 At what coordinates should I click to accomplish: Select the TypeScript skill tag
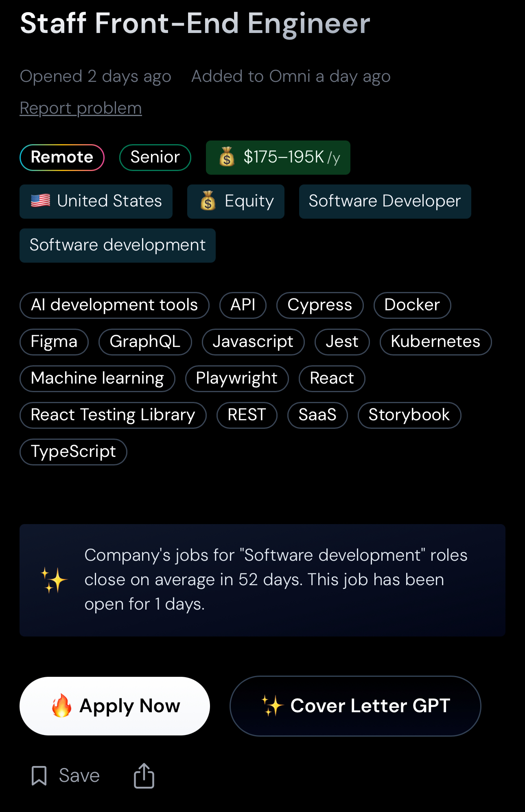pos(73,452)
